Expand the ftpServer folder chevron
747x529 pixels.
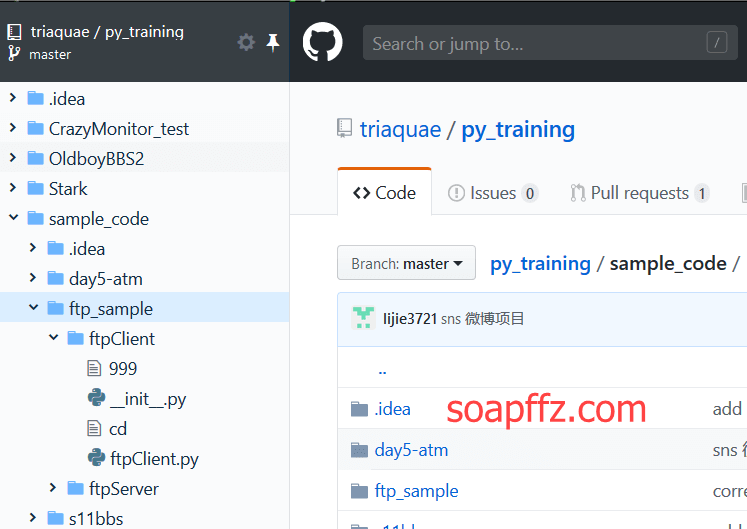pyautogui.click(x=53, y=488)
